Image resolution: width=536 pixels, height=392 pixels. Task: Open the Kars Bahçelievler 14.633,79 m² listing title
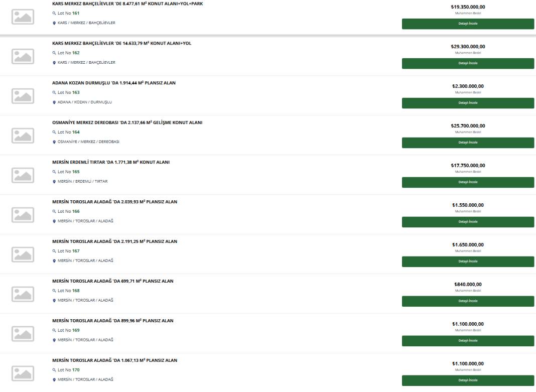click(121, 43)
